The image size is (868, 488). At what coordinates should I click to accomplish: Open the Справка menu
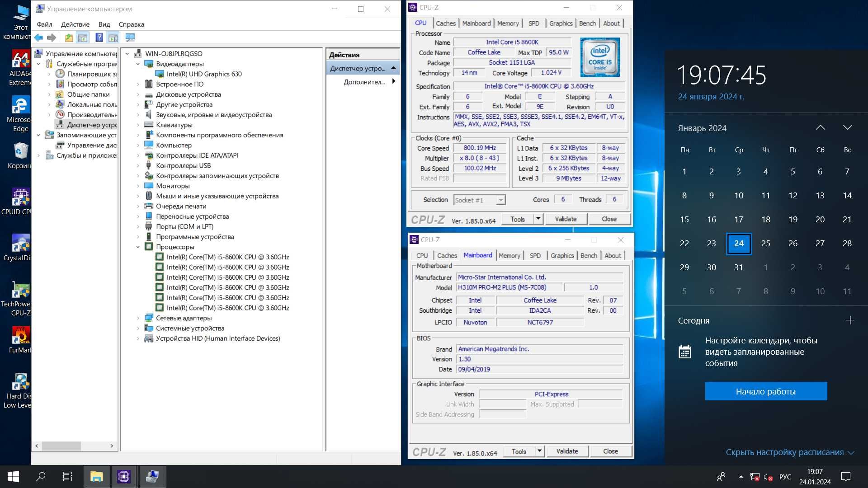[131, 24]
